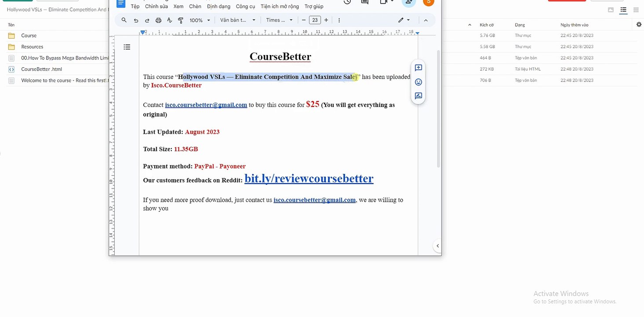Screen dimensions: 644x317
Task: Click the CourseBetter document title
Action: click(280, 56)
